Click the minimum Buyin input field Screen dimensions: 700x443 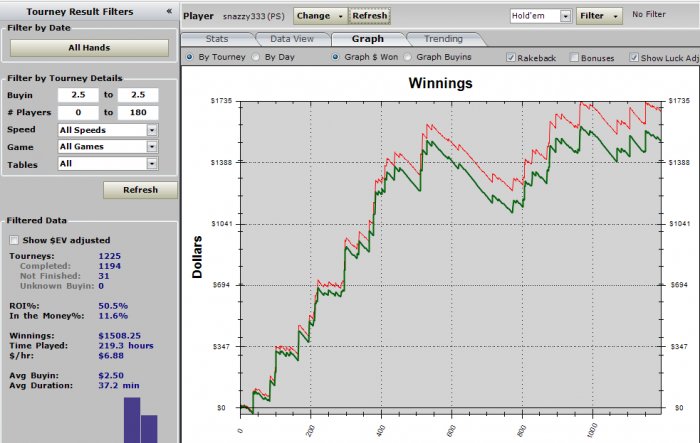[78, 95]
